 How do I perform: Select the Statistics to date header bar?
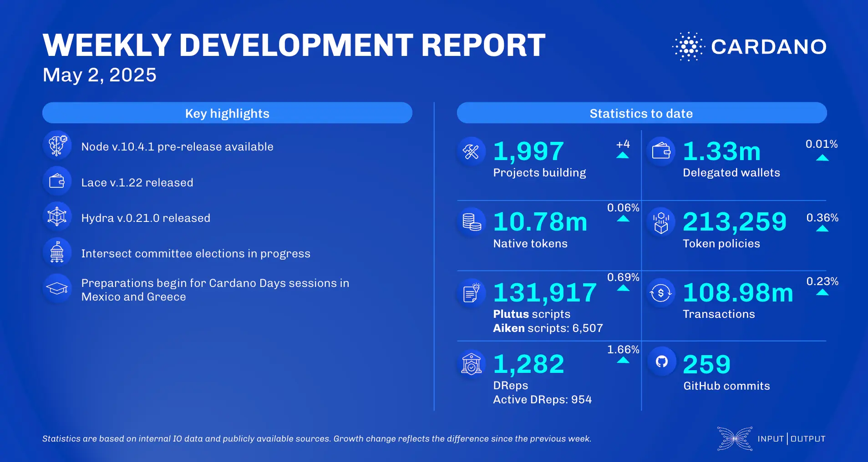(x=642, y=113)
